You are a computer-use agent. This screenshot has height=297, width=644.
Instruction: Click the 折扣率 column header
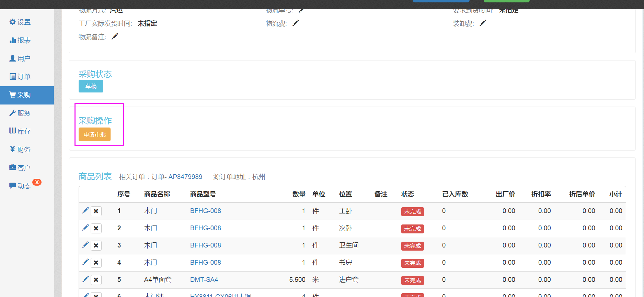click(x=541, y=194)
